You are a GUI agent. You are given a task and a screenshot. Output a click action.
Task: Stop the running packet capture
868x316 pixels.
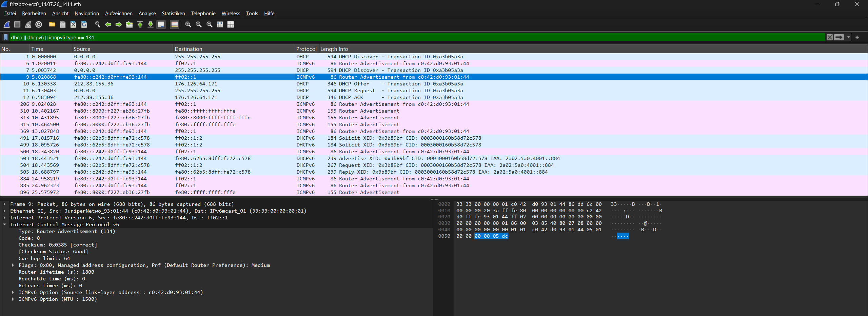point(17,24)
